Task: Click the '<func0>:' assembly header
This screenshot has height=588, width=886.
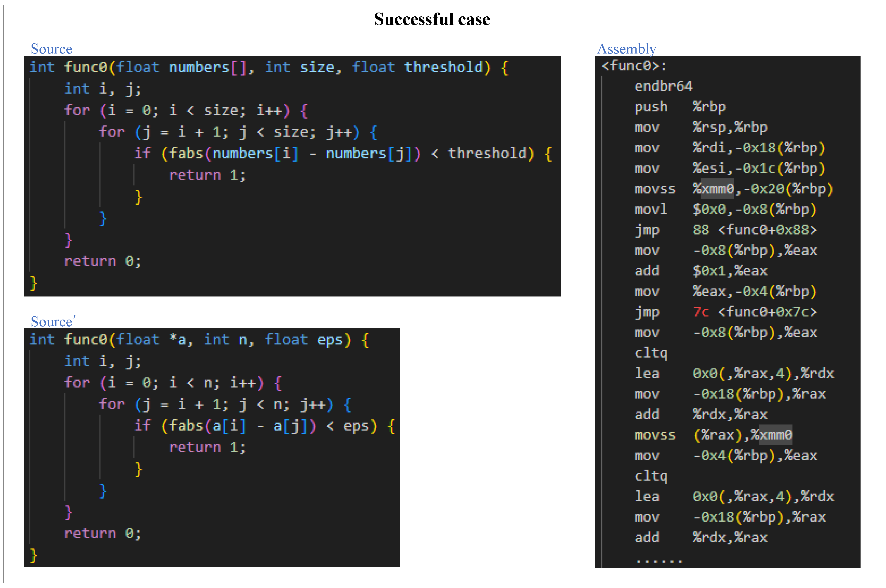Action: [x=634, y=66]
